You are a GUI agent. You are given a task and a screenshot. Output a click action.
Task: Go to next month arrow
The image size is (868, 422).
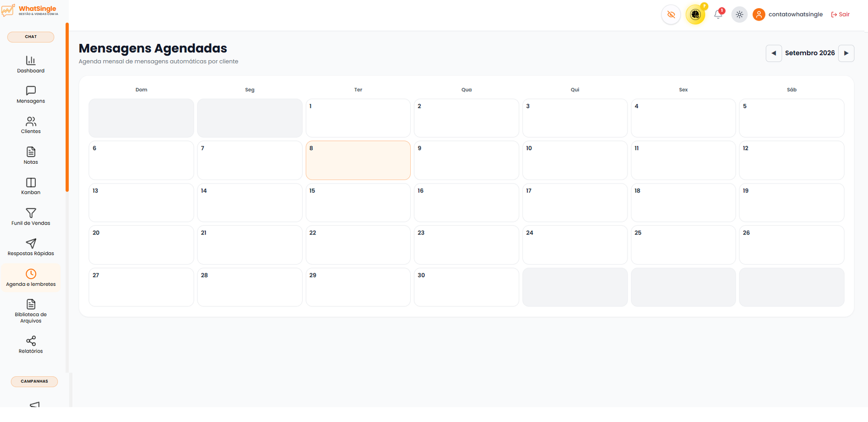tap(846, 53)
